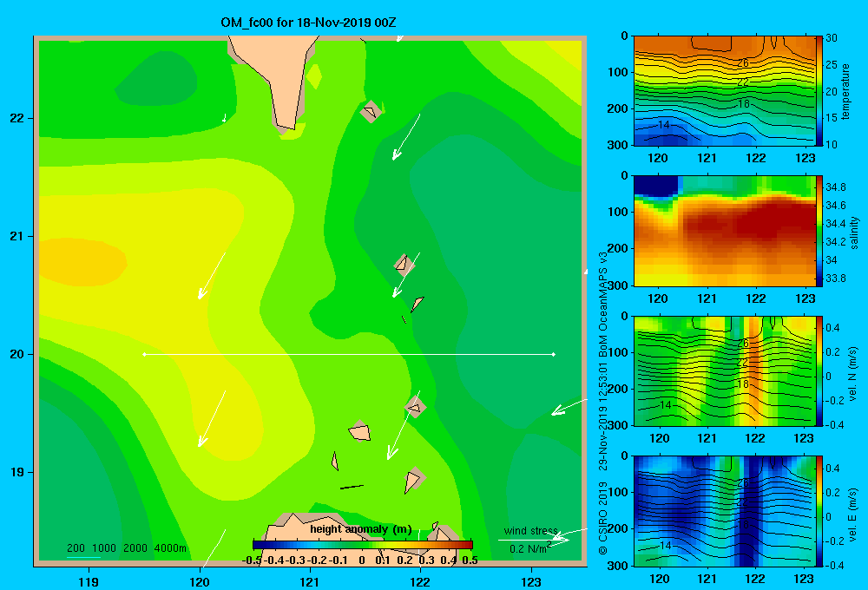868x590 pixels.
Task: Click the title OM_fc00 for 18-Nov-2019 00Z
Action: (x=308, y=23)
